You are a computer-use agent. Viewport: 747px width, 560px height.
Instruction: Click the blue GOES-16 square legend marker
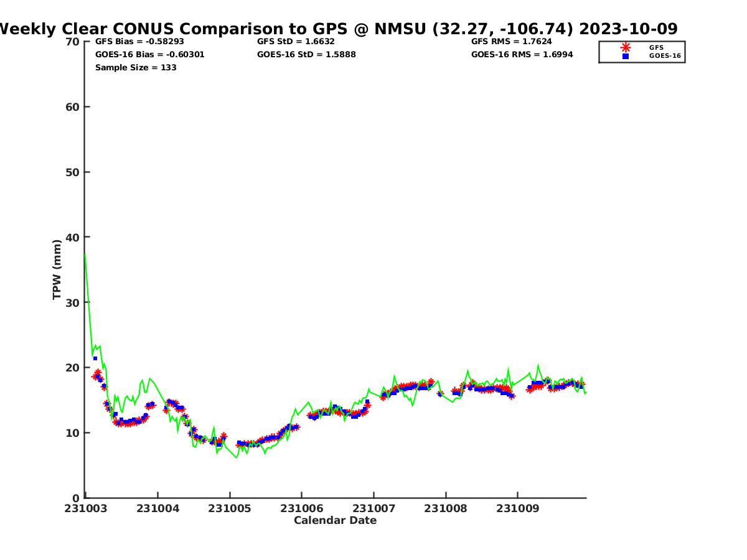point(626,56)
